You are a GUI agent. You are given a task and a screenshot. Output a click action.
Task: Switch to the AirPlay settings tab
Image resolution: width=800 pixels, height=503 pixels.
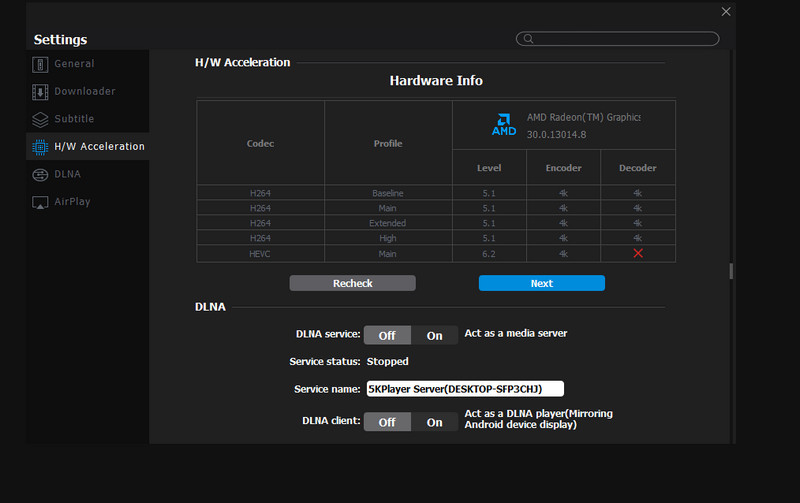point(73,202)
